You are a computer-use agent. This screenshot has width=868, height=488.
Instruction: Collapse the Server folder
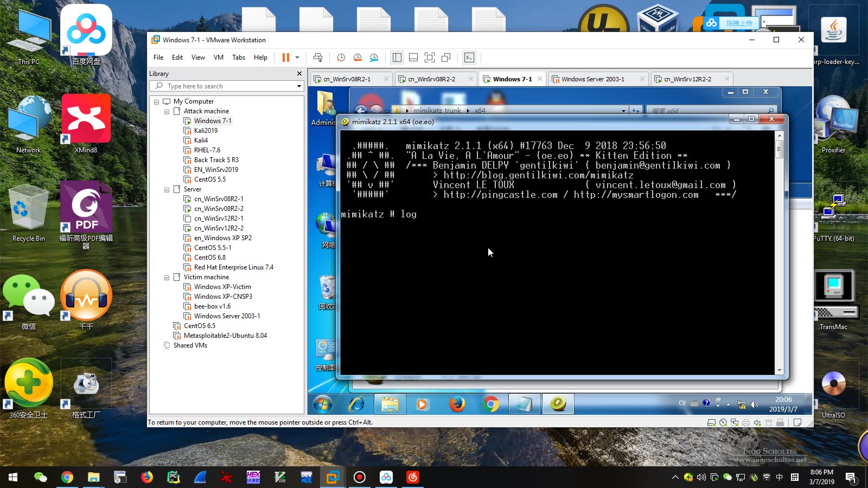coord(167,190)
